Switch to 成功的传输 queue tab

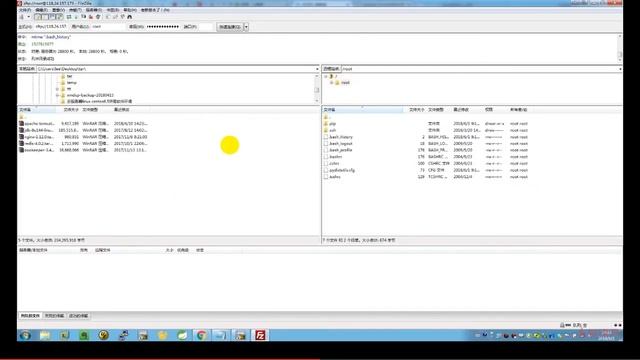(x=78, y=316)
